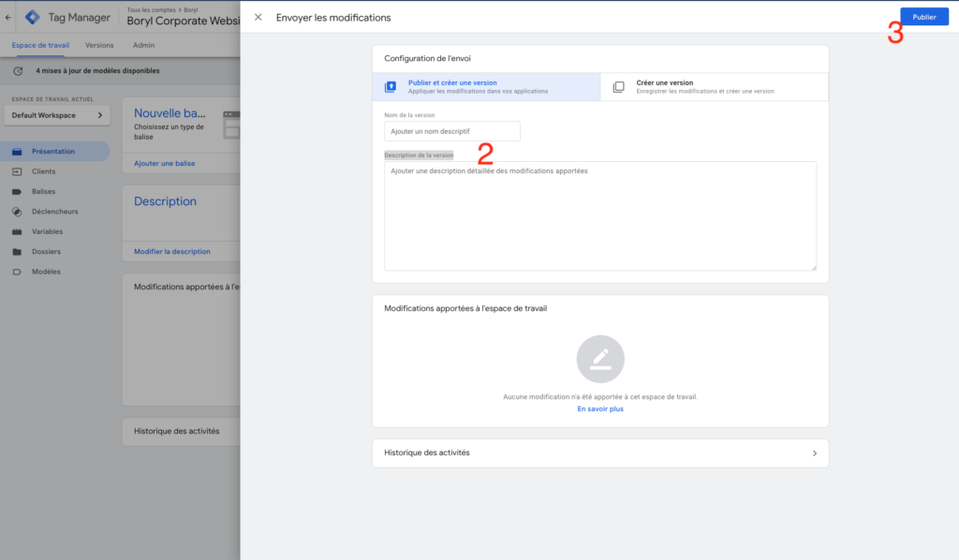The width and height of the screenshot is (959, 560).
Task: Click the Publier button
Action: (924, 17)
